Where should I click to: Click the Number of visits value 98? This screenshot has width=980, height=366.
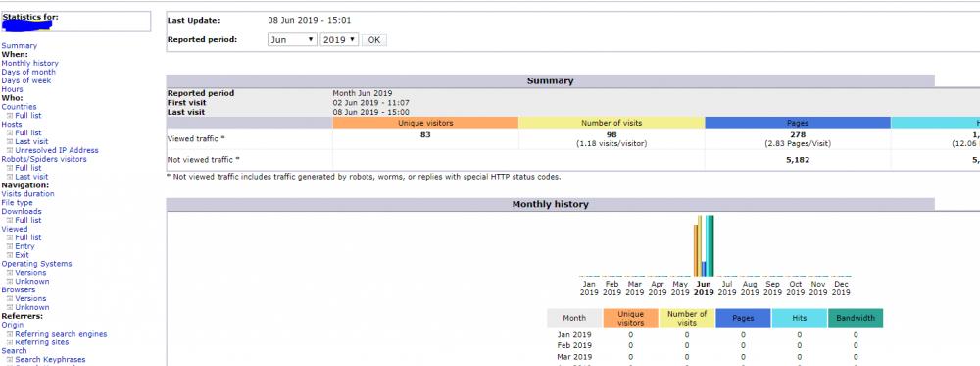pyautogui.click(x=612, y=134)
